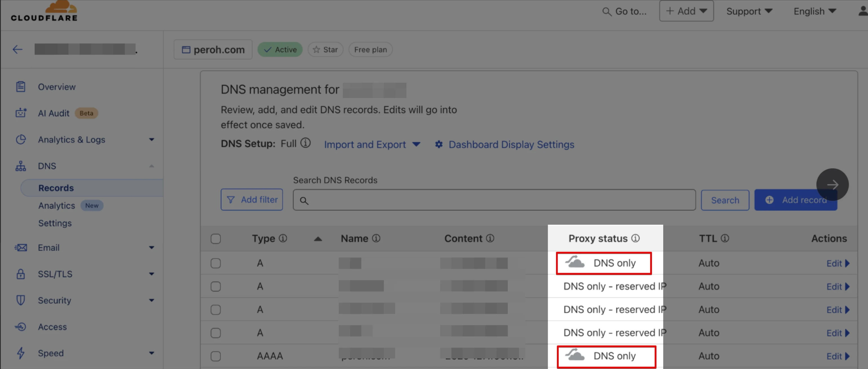Click the Go to search magnifier icon

click(x=607, y=12)
